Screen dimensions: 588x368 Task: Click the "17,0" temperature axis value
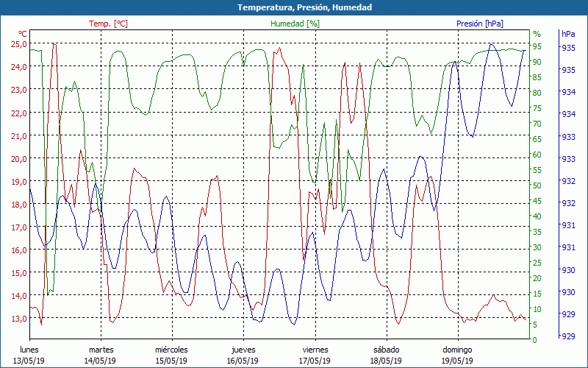point(19,227)
